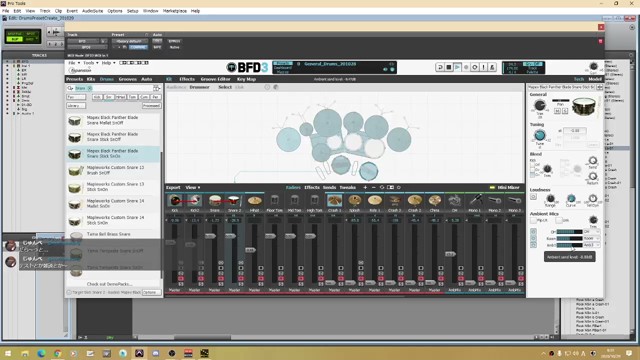Click the BFD3 play transport button
The image size is (640, 360).
tap(457, 67)
